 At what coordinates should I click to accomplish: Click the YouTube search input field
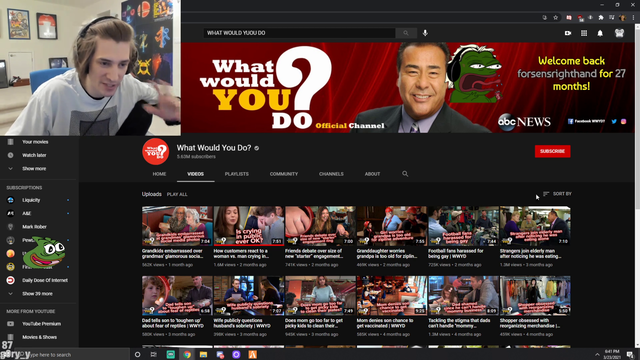tap(299, 33)
